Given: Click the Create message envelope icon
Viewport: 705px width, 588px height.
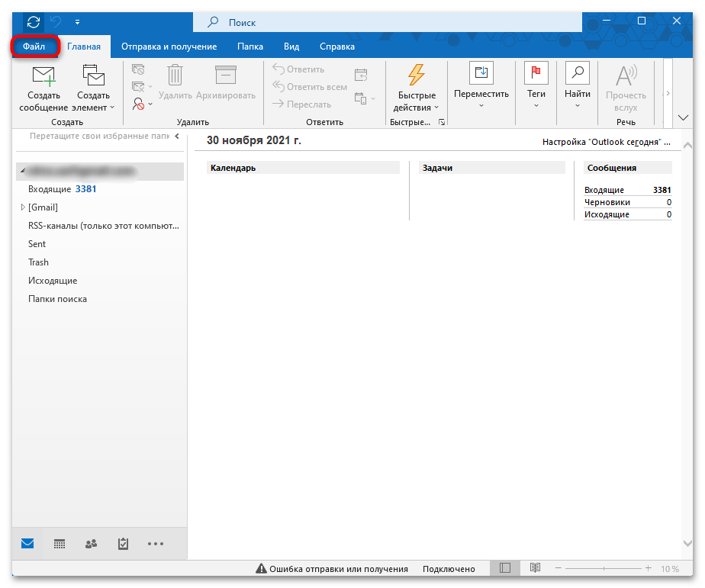Looking at the screenshot, I should [x=43, y=76].
